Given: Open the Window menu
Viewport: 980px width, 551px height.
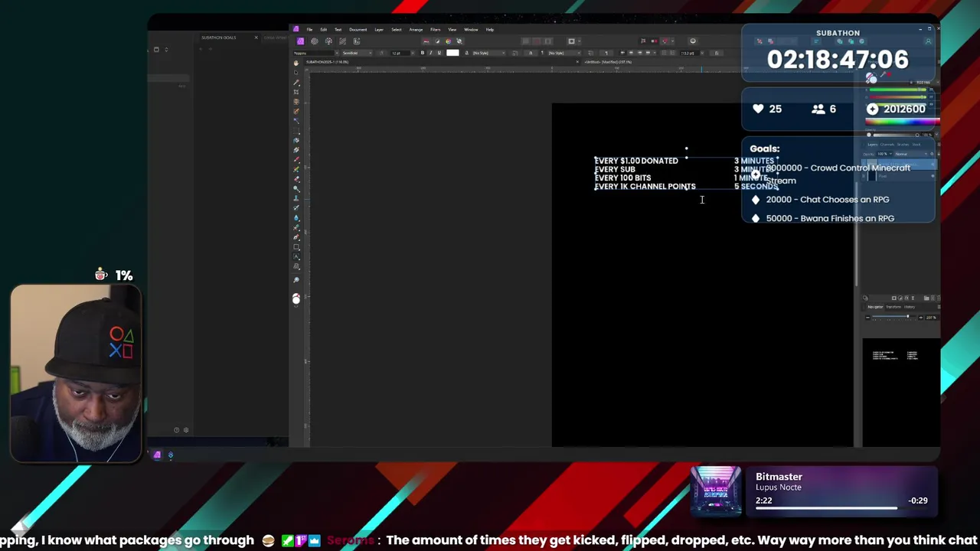Looking at the screenshot, I should tap(471, 29).
